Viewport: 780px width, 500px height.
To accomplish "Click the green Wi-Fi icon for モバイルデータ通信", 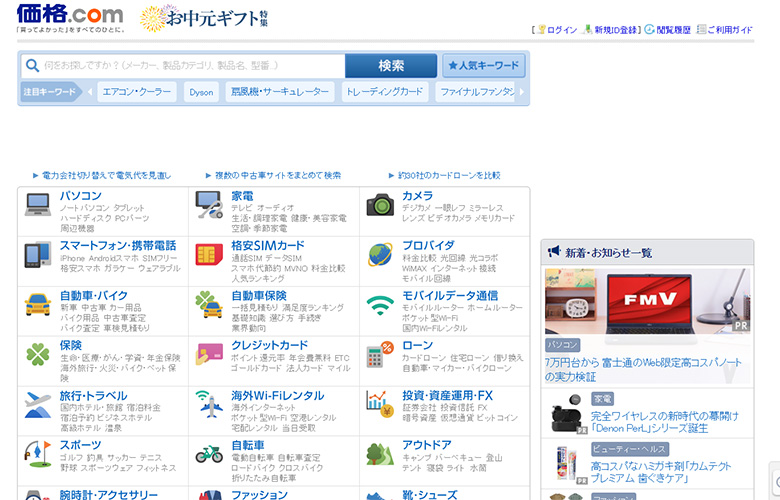I will [380, 305].
